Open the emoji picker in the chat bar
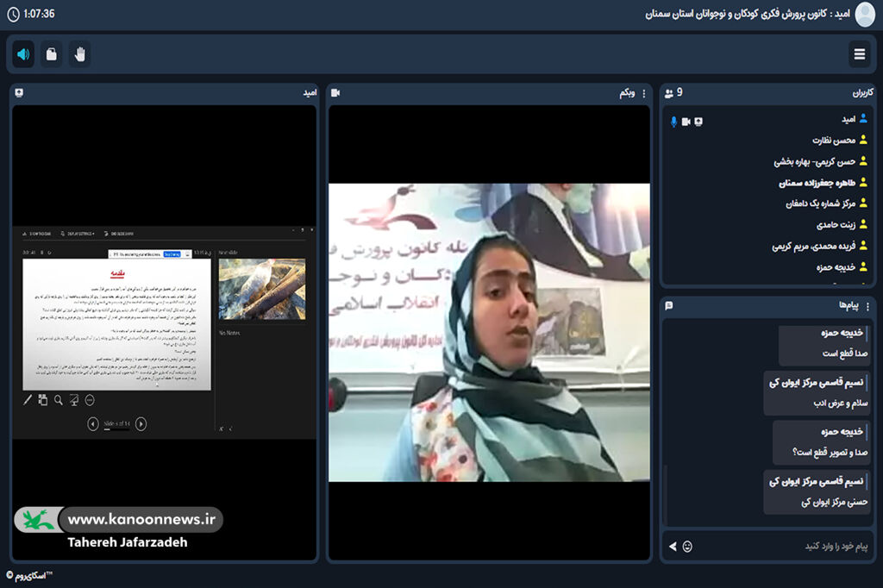Screen dimensions: 883x588 point(687,546)
